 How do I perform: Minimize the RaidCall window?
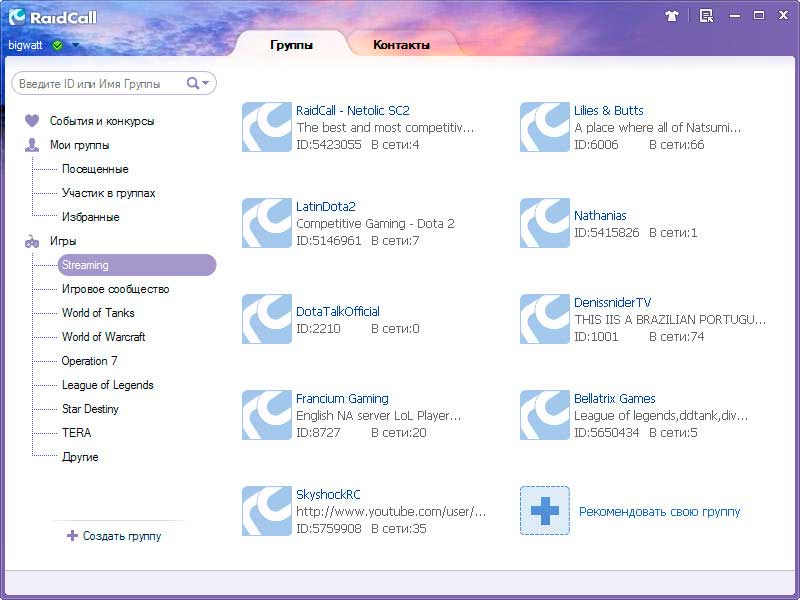pos(735,16)
